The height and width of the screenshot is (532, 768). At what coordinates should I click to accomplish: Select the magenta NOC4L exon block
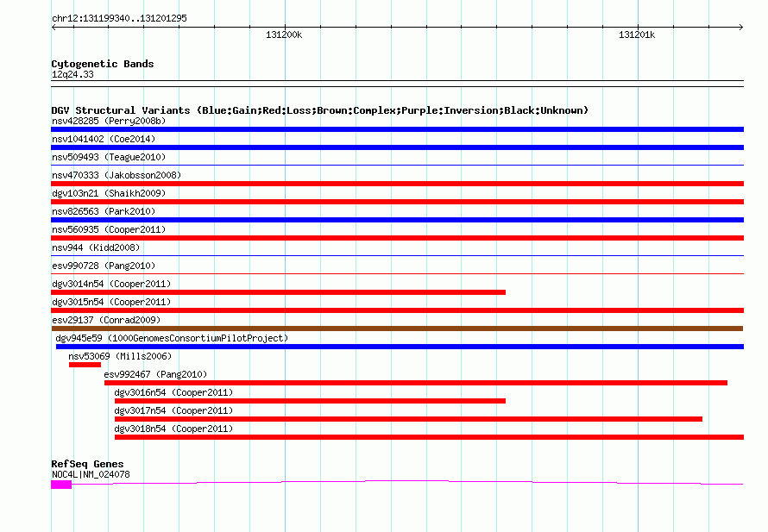click(61, 485)
